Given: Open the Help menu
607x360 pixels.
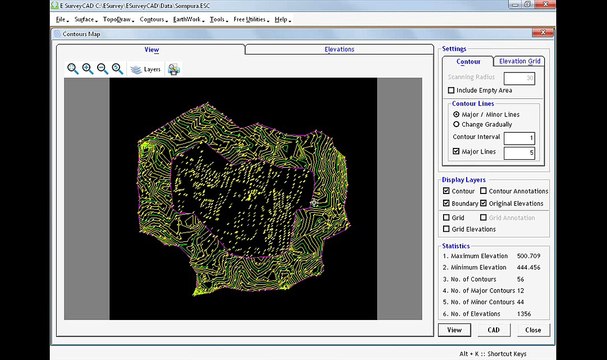Looking at the screenshot, I should tap(282, 19).
